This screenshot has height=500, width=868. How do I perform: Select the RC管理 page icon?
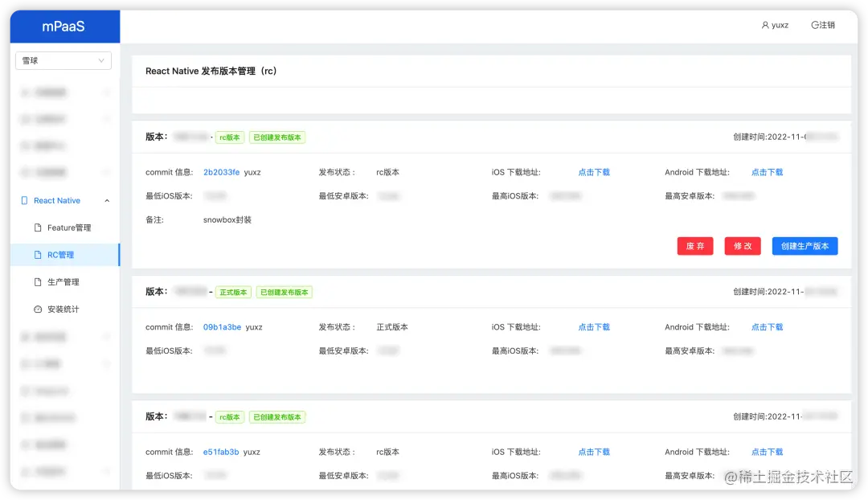click(38, 255)
